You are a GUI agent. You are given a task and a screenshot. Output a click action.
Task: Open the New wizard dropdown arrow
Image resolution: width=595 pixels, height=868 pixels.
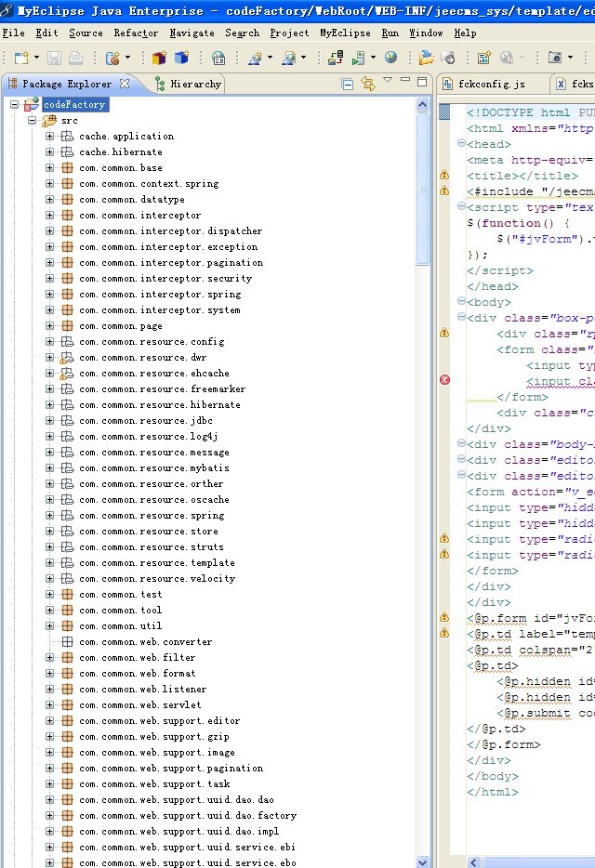(36, 57)
